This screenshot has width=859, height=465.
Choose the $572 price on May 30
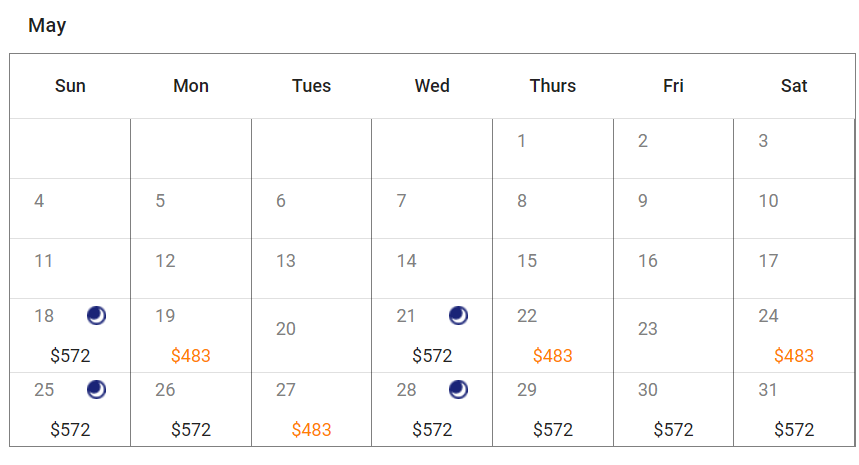(x=673, y=430)
